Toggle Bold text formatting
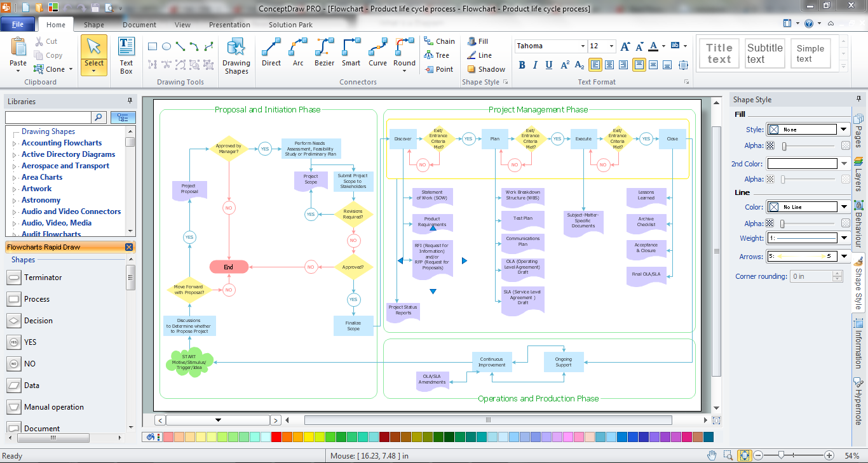 click(x=522, y=65)
